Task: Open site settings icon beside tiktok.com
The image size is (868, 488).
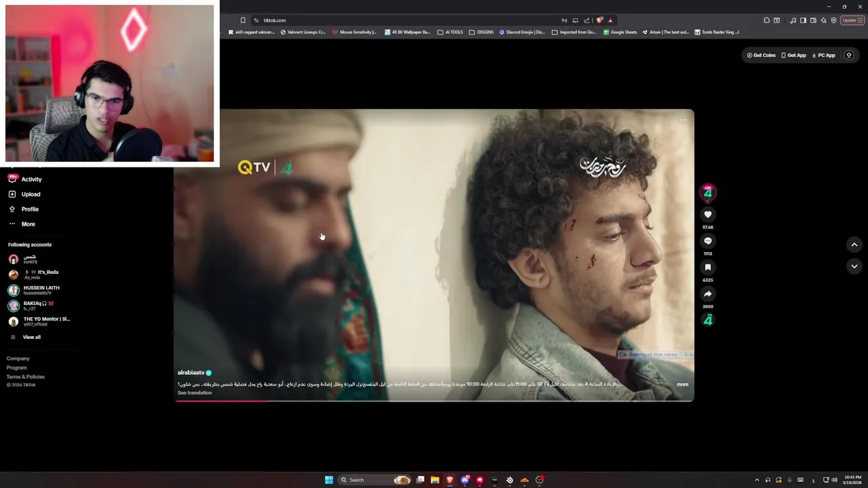Action: click(256, 20)
